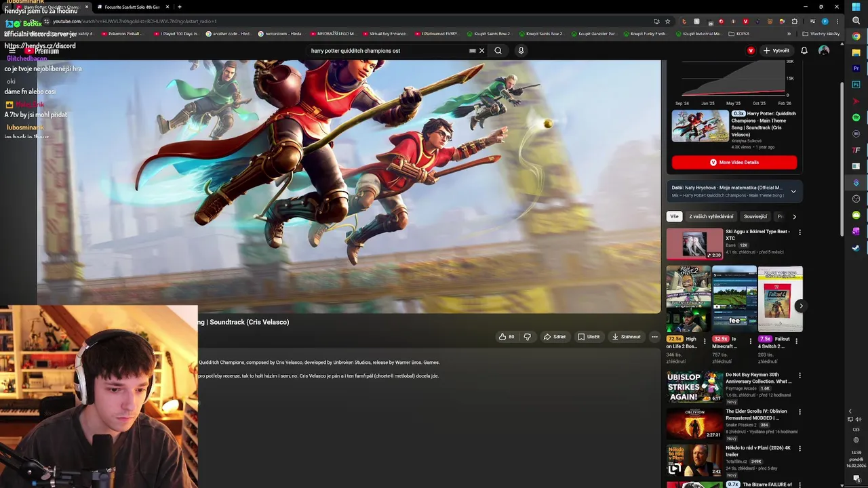Image resolution: width=868 pixels, height=488 pixels.
Task: Click the page vertical scrollbar
Action: coord(842,159)
